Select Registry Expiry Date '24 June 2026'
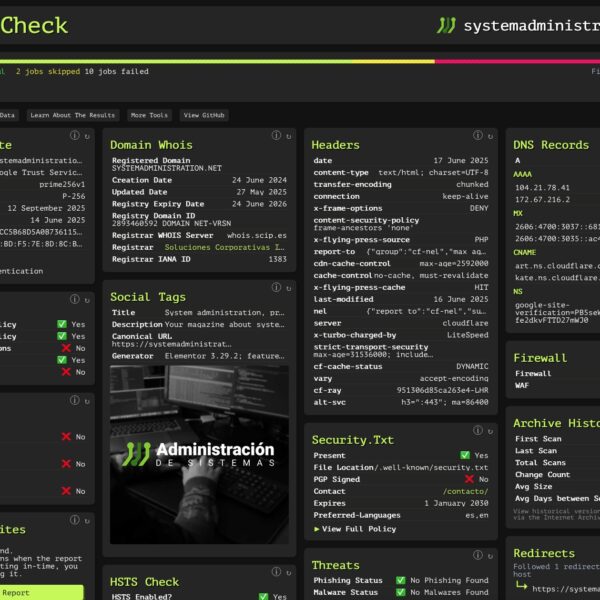 click(259, 204)
